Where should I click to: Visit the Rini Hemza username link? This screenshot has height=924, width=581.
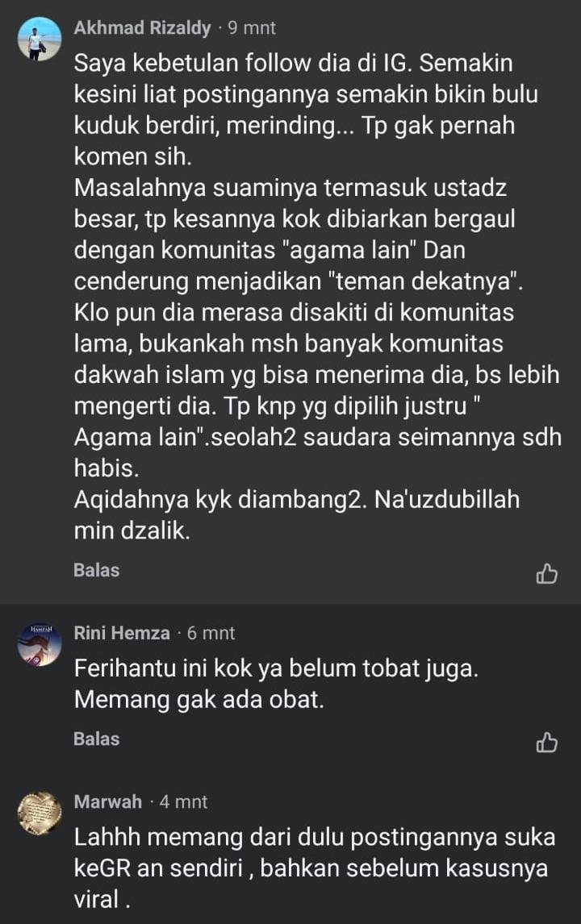tap(122, 633)
